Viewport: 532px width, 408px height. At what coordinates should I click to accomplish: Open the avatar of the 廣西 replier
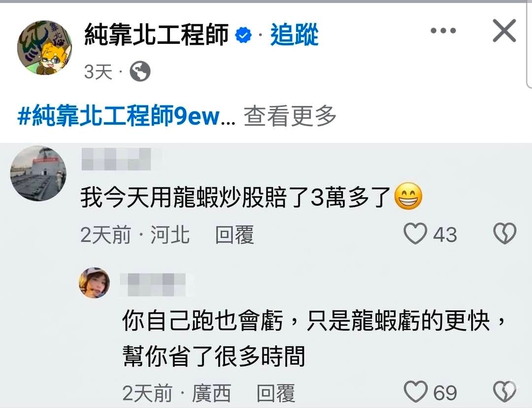(x=94, y=283)
